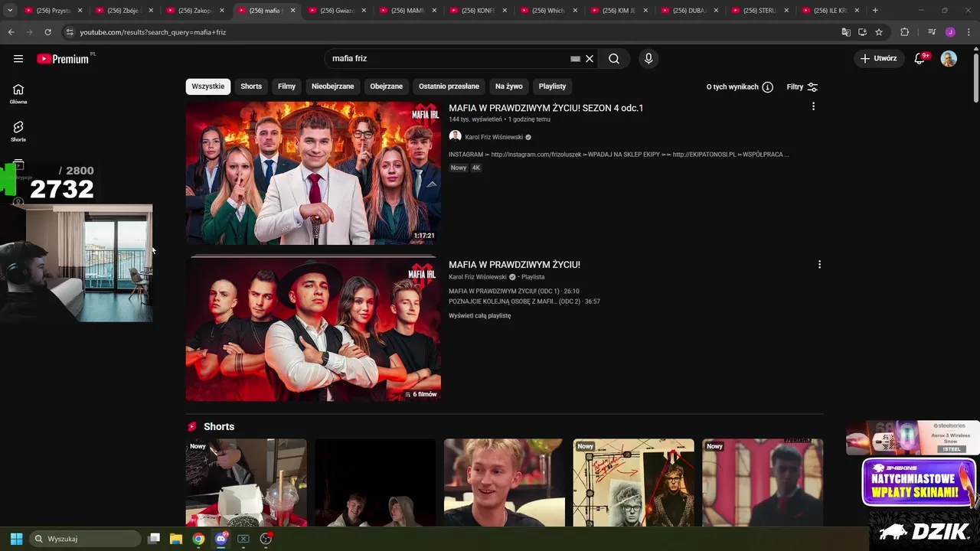Open Chrome's media control icon

(932, 32)
